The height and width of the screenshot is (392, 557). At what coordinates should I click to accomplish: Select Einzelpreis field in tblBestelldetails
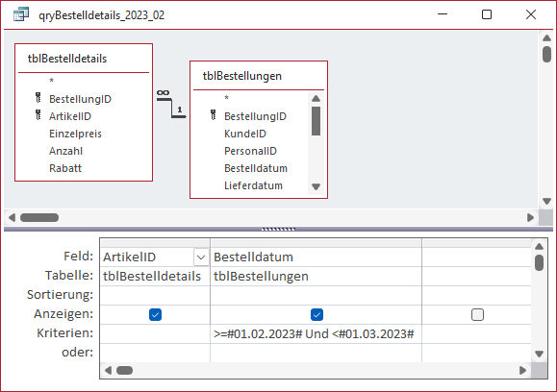[75, 134]
